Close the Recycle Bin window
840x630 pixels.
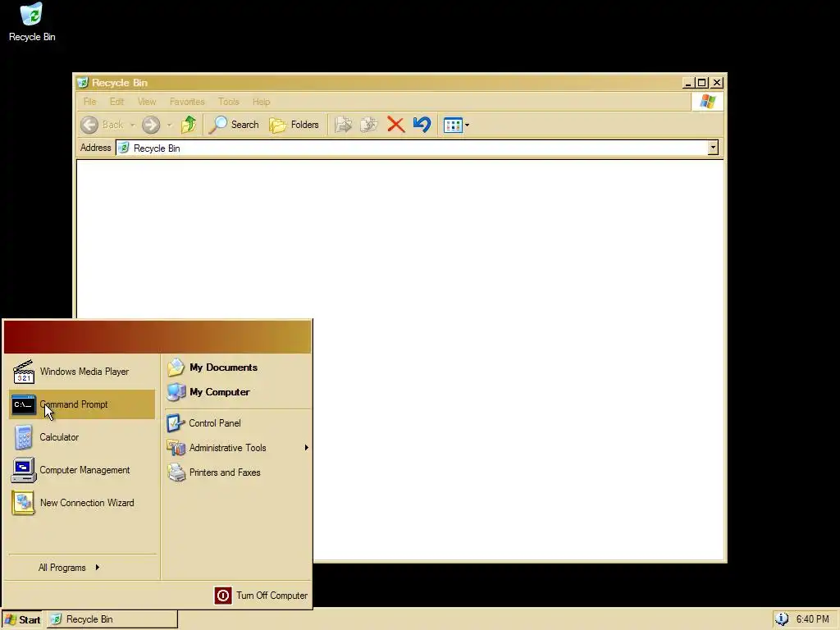tap(717, 83)
